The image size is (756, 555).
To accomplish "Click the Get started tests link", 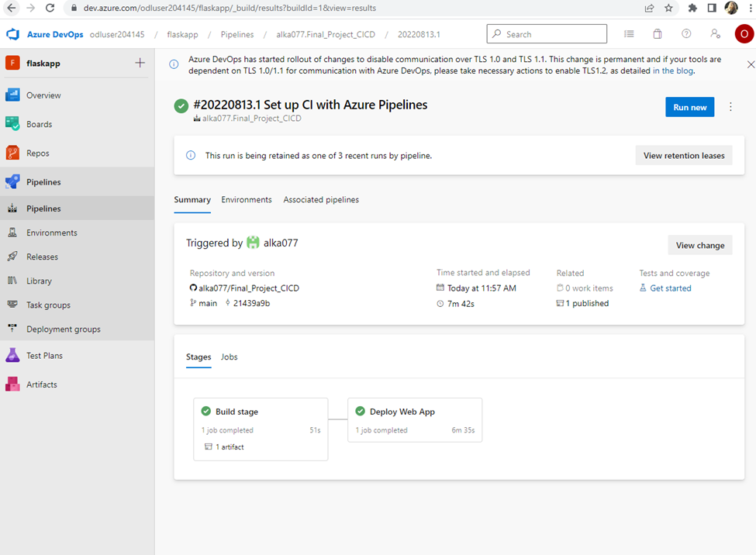I will click(x=670, y=288).
